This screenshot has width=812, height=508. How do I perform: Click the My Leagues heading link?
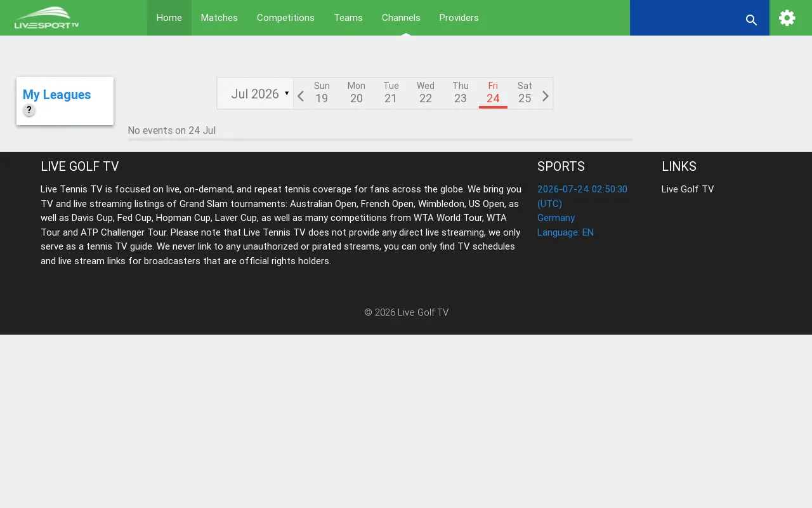pyautogui.click(x=57, y=95)
